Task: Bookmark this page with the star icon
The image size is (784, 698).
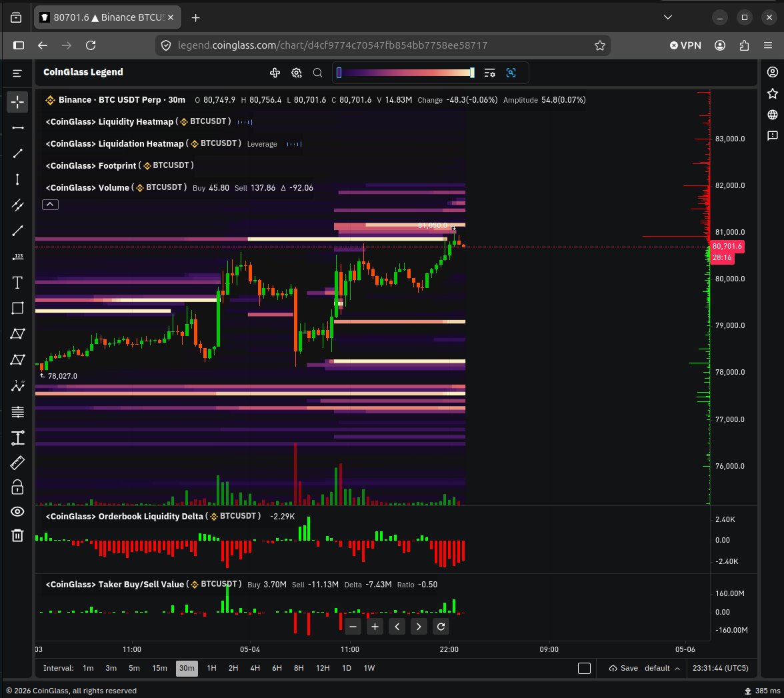Action: (x=600, y=45)
